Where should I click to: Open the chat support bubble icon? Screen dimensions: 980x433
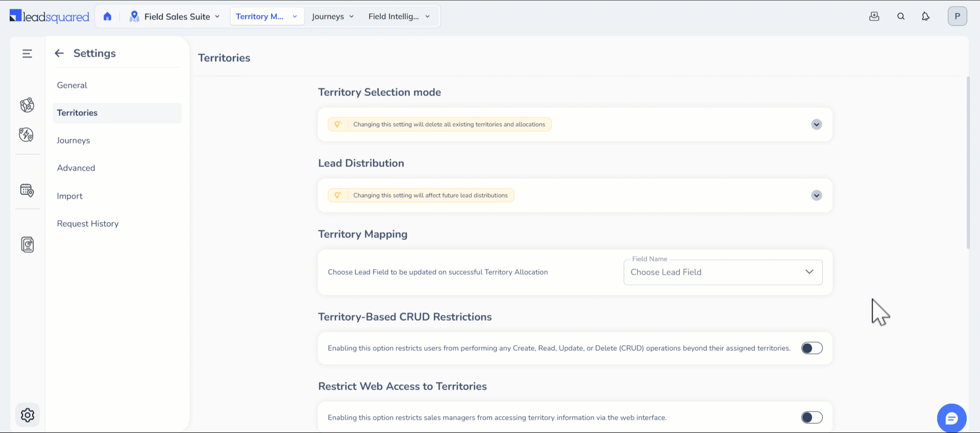[x=951, y=418]
